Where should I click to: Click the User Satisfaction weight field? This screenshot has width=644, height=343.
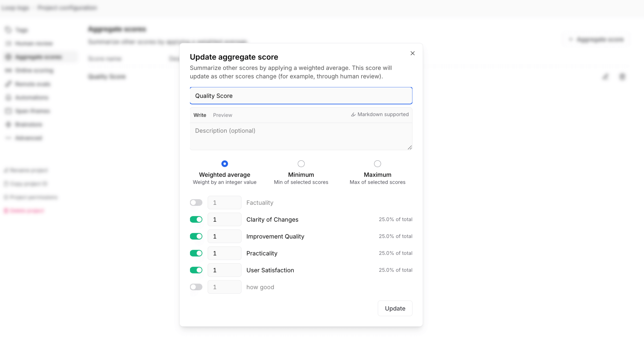224,270
